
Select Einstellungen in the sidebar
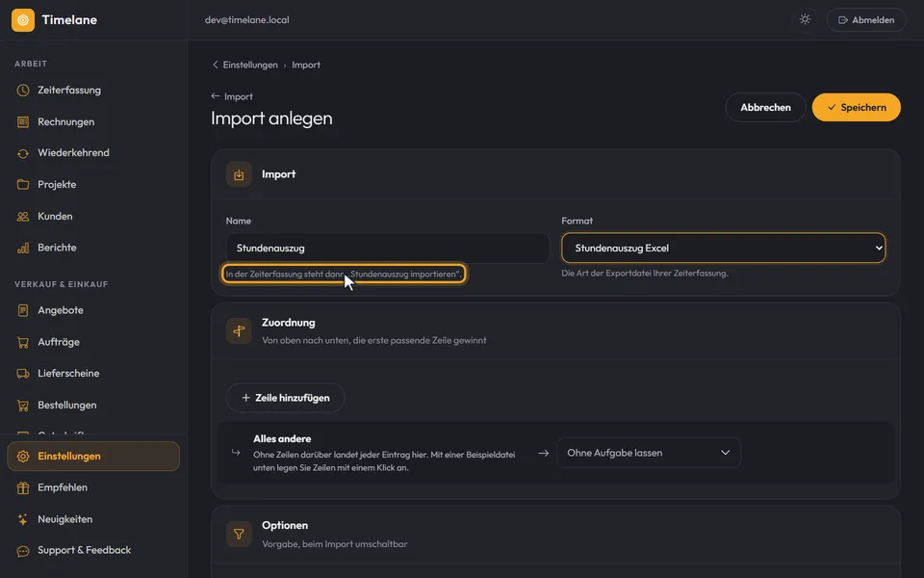(93, 457)
